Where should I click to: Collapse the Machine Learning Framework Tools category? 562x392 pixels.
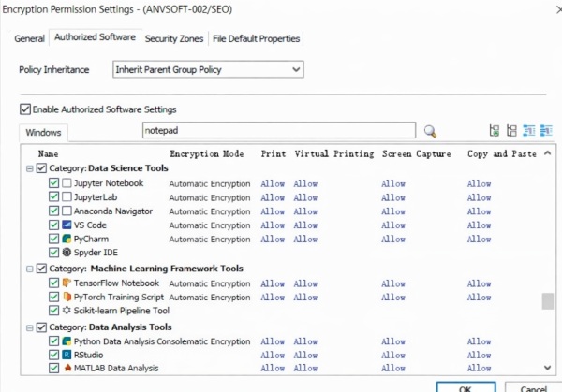(x=30, y=269)
